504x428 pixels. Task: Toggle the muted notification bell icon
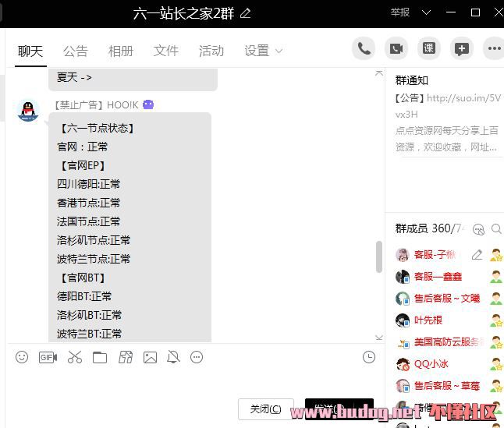pos(173,357)
